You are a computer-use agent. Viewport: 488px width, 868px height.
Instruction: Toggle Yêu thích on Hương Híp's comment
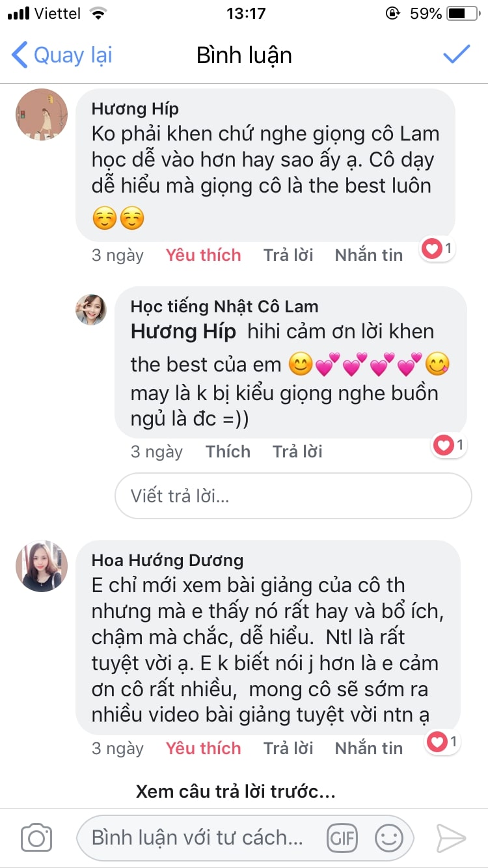click(x=203, y=255)
